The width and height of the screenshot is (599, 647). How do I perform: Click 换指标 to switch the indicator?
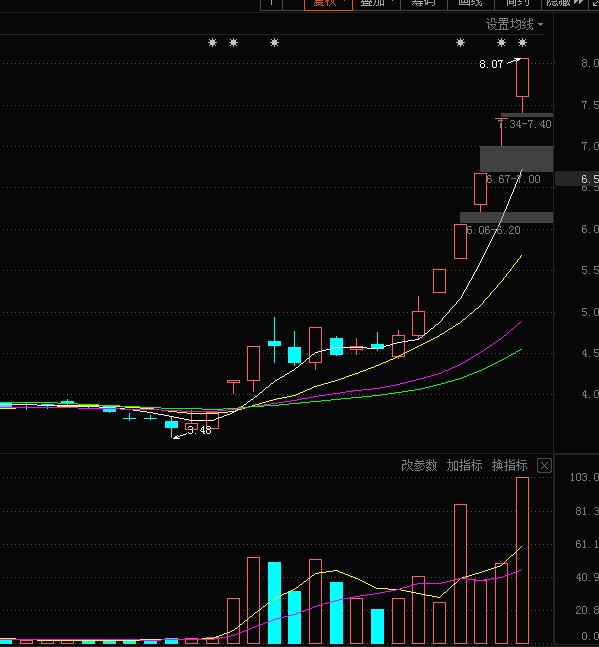pos(509,465)
